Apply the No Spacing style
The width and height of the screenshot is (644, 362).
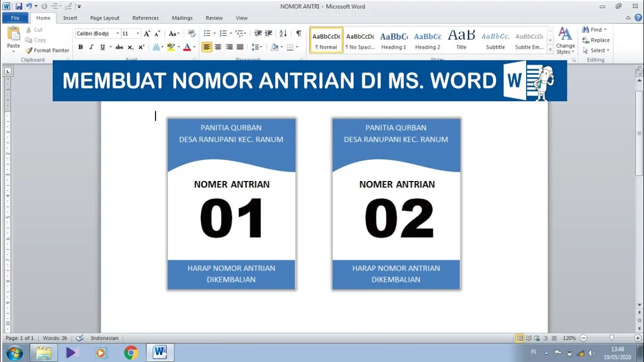click(x=360, y=40)
